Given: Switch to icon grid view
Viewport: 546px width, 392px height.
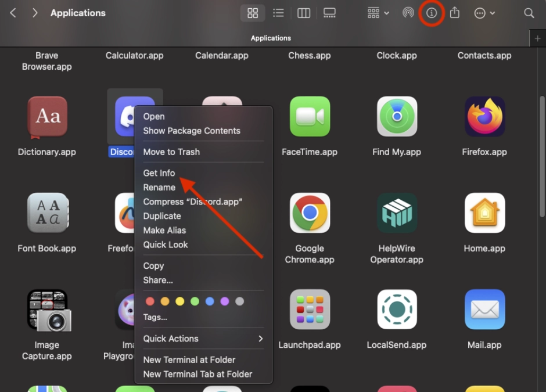Looking at the screenshot, I should tap(253, 13).
